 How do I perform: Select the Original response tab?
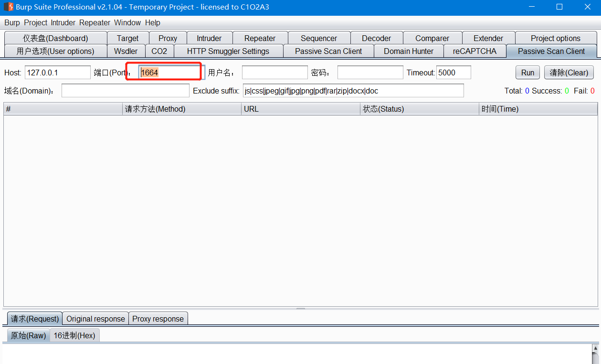point(95,319)
